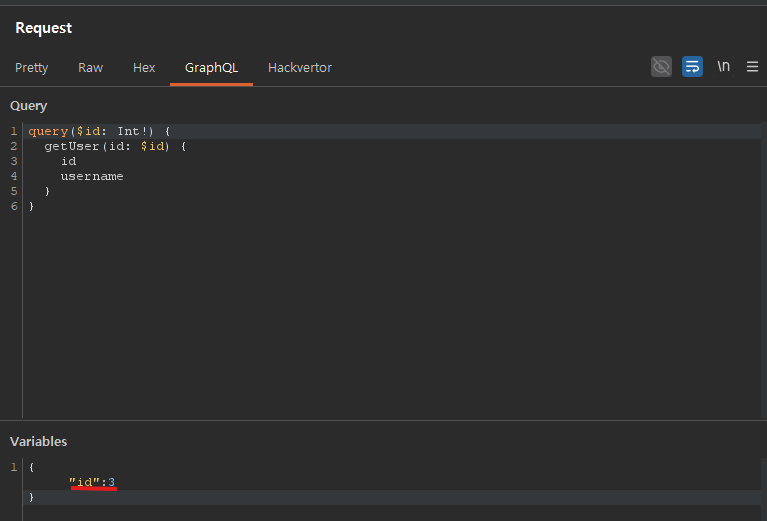Click the id field under getUser
Viewport: 767px width, 521px height.
pyautogui.click(x=68, y=162)
